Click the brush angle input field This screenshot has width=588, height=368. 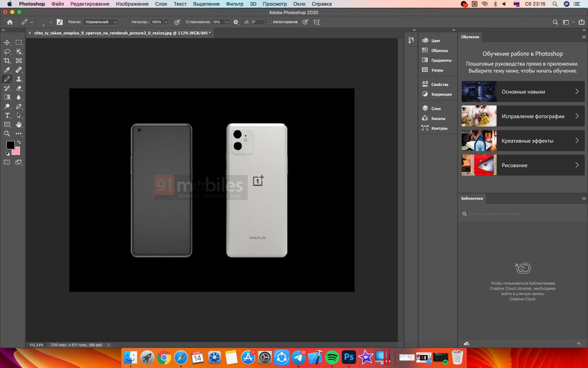coord(257,22)
